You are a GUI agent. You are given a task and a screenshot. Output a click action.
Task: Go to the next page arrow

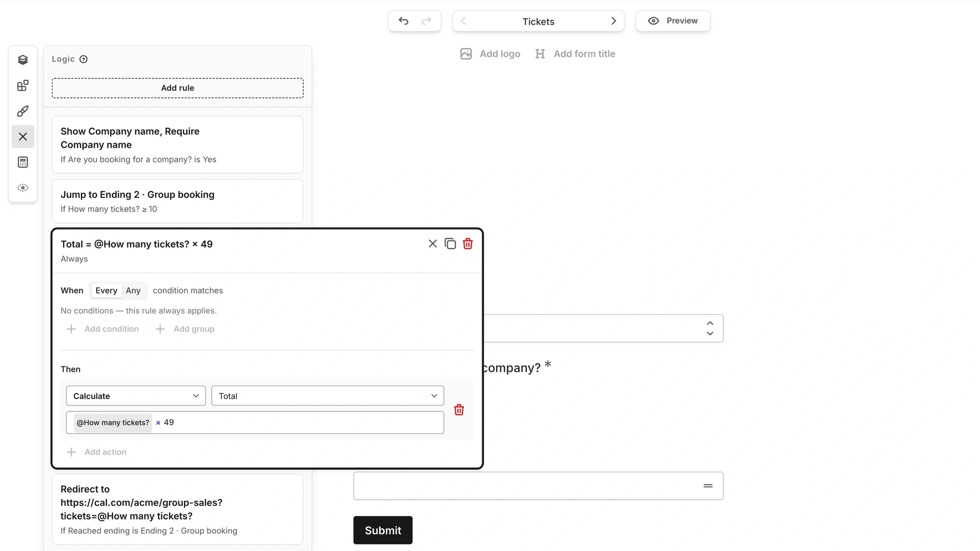coord(613,21)
